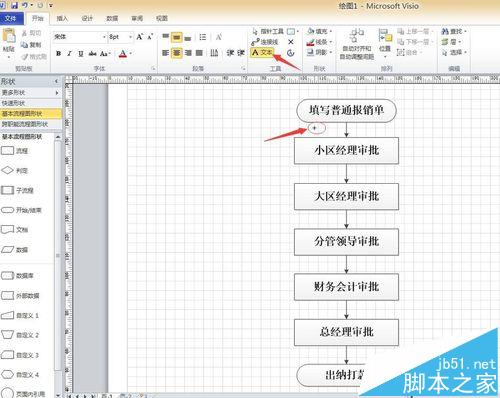
Task: Toggle Align Left paragraph alignment
Action: tap(165, 53)
